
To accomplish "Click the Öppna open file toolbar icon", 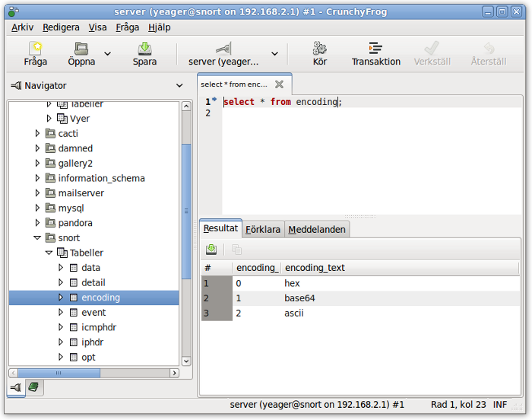I will [x=81, y=48].
